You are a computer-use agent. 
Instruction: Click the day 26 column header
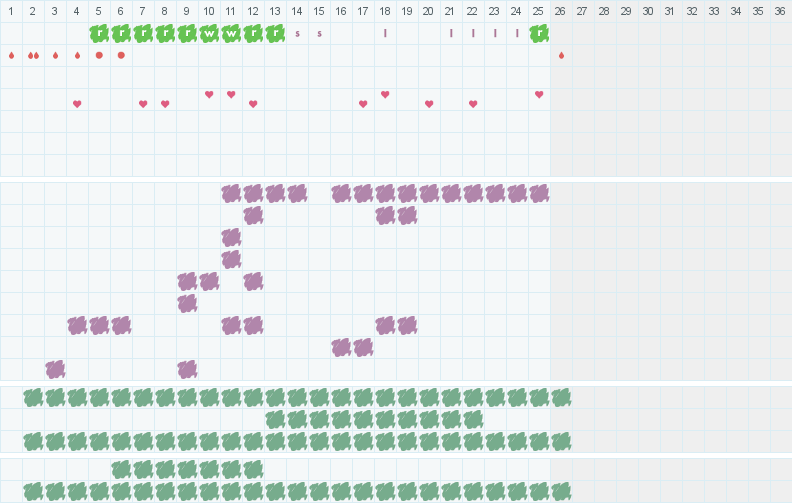(561, 11)
